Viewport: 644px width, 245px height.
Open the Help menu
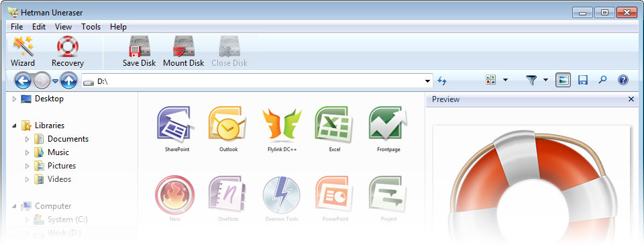(x=118, y=27)
